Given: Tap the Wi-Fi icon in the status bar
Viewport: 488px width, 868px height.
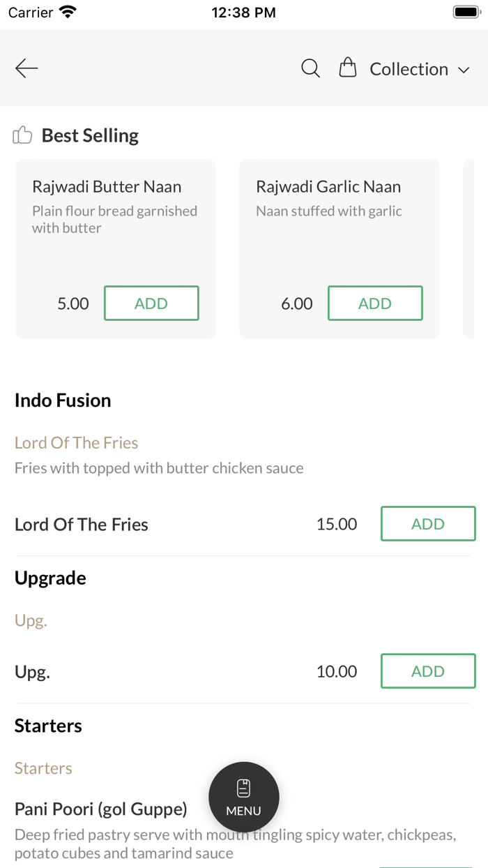Looking at the screenshot, I should coord(67,11).
